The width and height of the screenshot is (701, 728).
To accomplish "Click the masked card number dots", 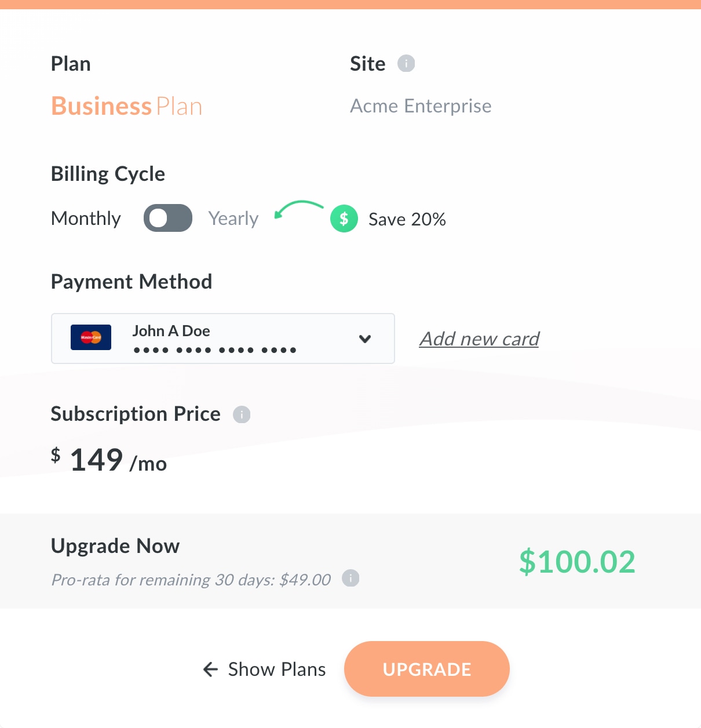I will (215, 350).
